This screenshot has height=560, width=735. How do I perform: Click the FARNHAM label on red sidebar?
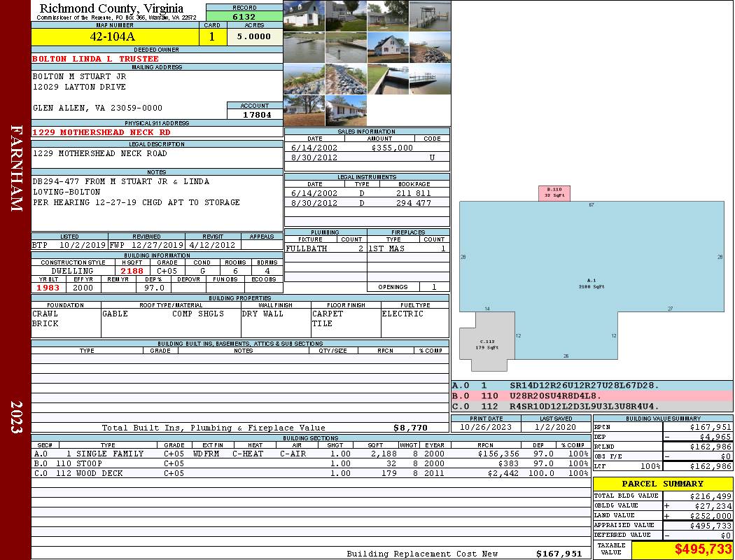[x=16, y=168]
